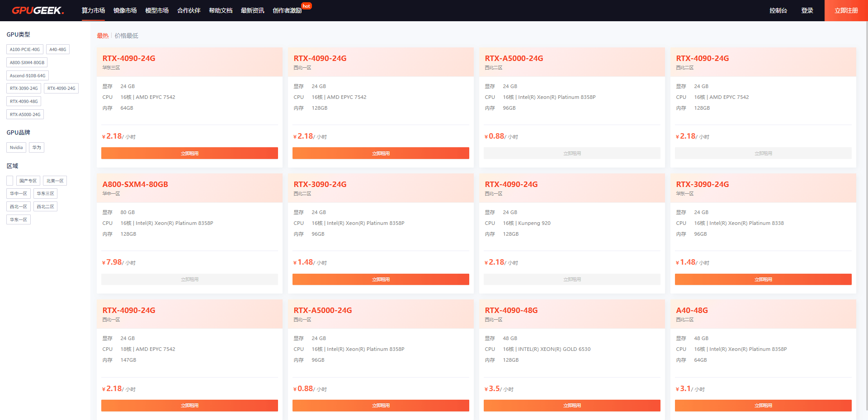Toggle the RTX-A5000-24G GPU type filter chip

tap(25, 115)
